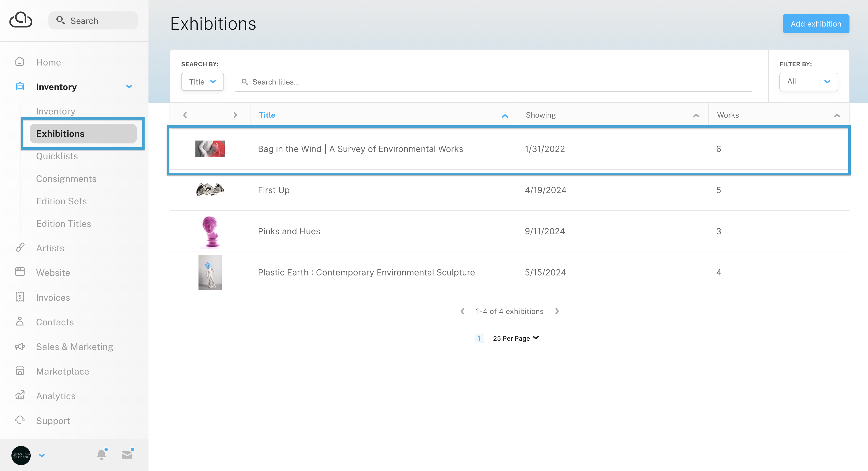Click the Marketplace storefront icon
The height and width of the screenshot is (471, 868).
pos(20,371)
